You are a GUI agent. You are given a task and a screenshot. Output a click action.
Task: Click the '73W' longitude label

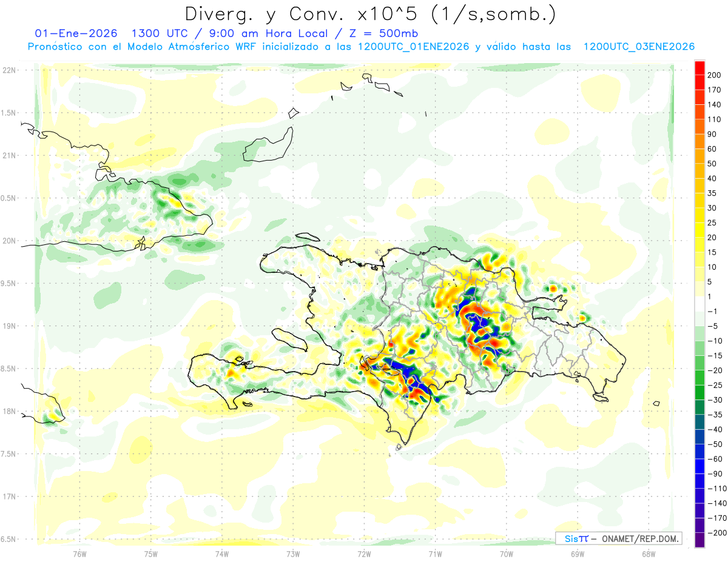(293, 554)
